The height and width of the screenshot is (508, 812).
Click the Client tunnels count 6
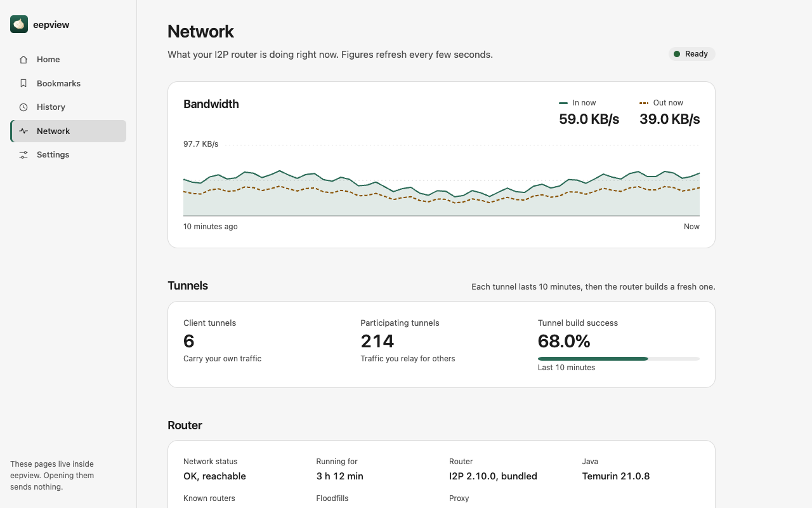189,341
